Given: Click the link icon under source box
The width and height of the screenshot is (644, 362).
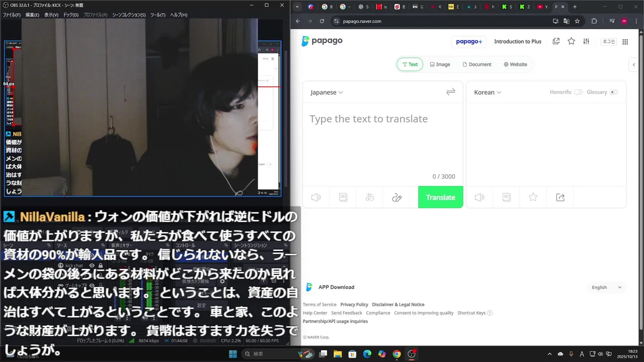Looking at the screenshot, I should coord(396,198).
